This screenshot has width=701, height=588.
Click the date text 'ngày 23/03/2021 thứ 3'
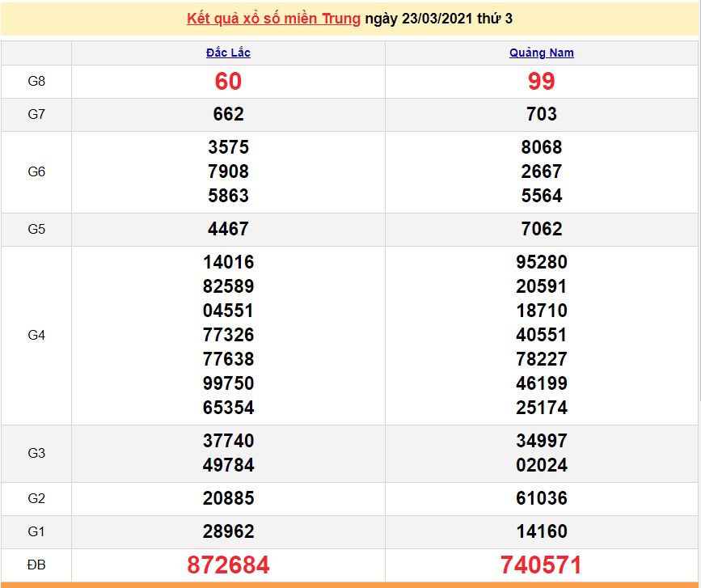coord(438,19)
